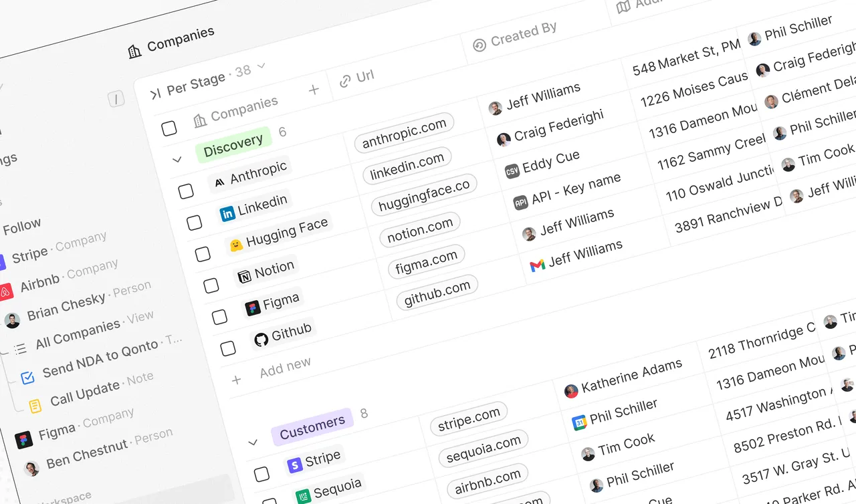Check the Anthropic row checkbox
This screenshot has width=856, height=504.
click(x=186, y=191)
